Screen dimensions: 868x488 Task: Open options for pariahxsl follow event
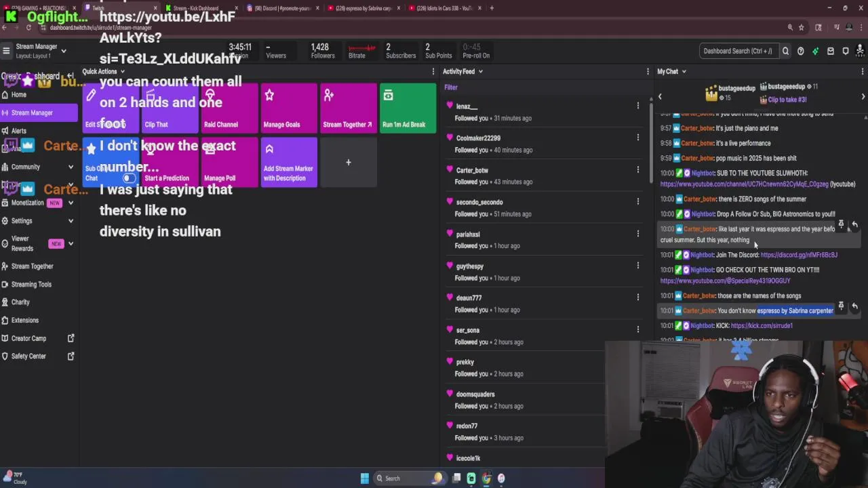pos(637,234)
